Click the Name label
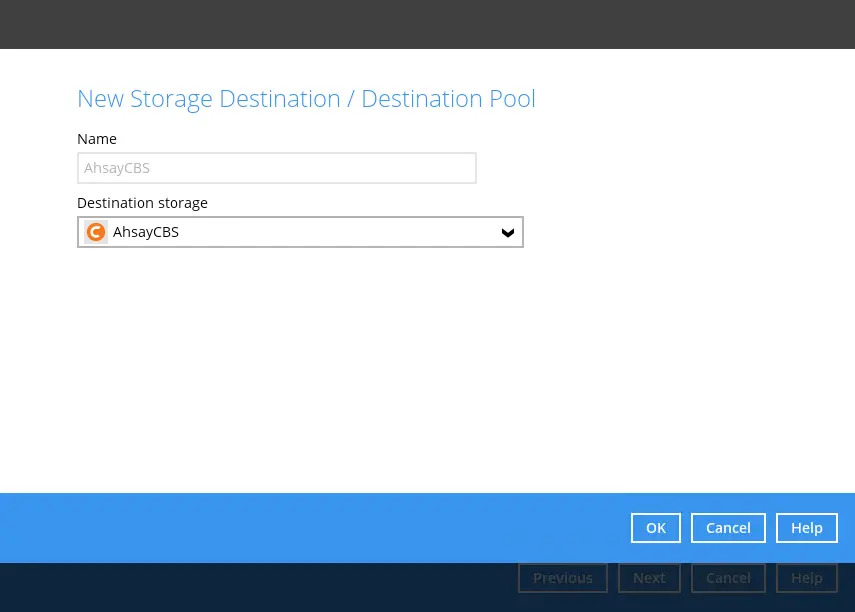Image resolution: width=855 pixels, height=612 pixels. pos(97,139)
